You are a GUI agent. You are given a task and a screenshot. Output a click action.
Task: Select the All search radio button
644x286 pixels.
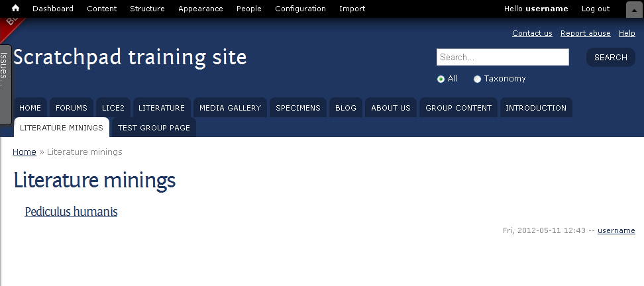[441, 79]
